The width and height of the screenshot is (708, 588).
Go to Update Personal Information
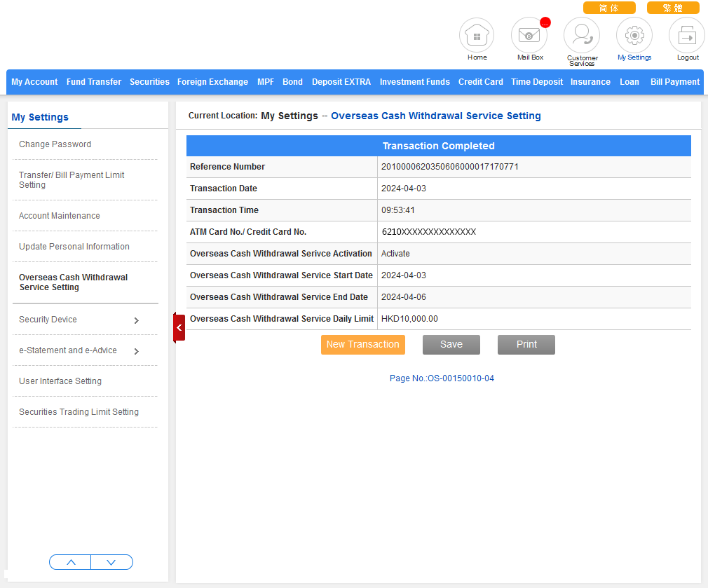(x=74, y=247)
